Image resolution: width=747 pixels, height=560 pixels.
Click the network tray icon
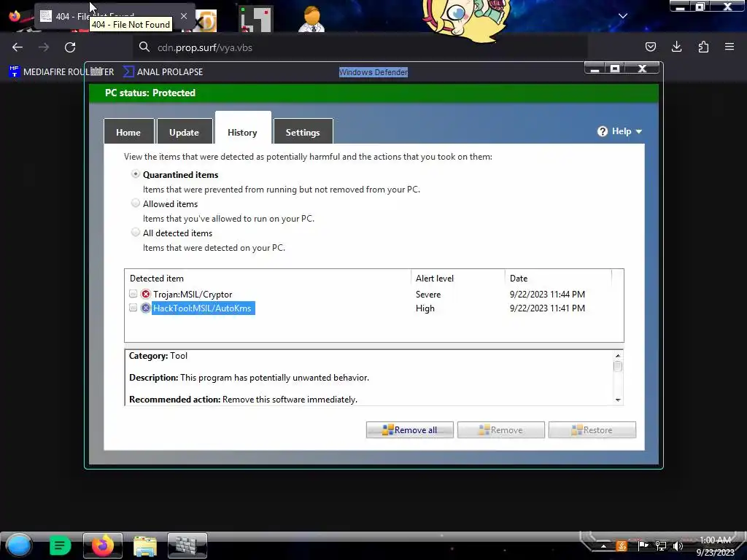pos(661,545)
